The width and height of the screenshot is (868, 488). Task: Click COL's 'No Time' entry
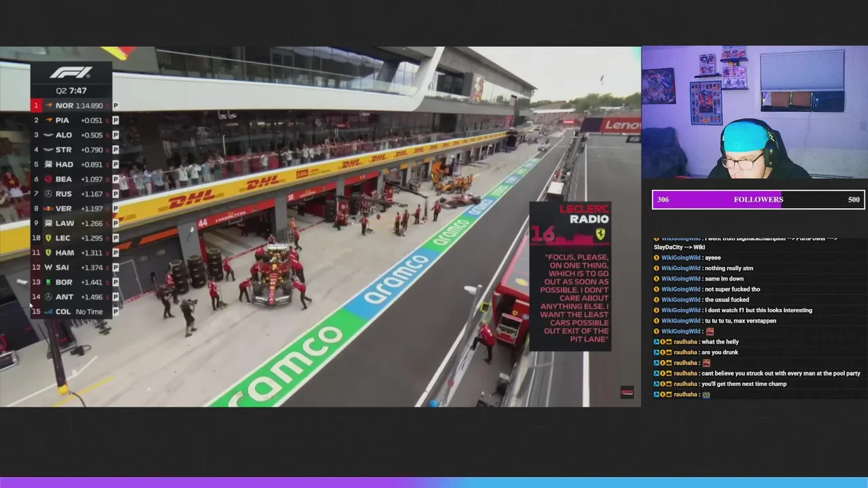[x=90, y=312]
